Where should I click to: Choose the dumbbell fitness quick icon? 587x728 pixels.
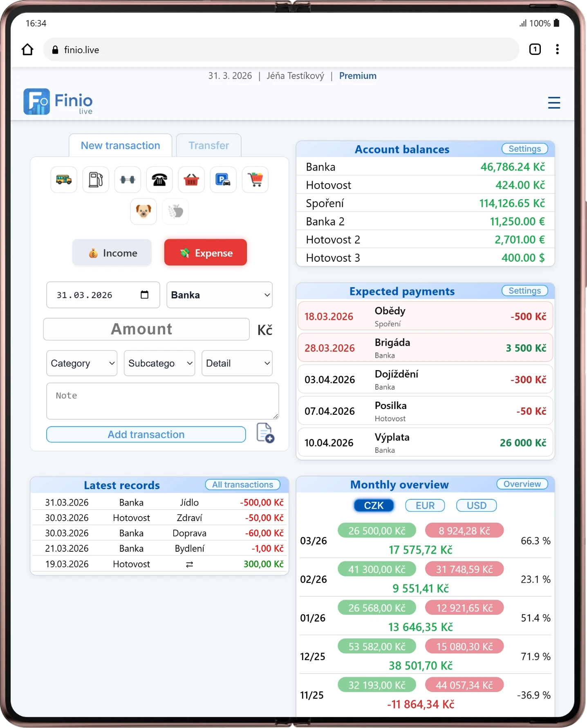point(128,180)
